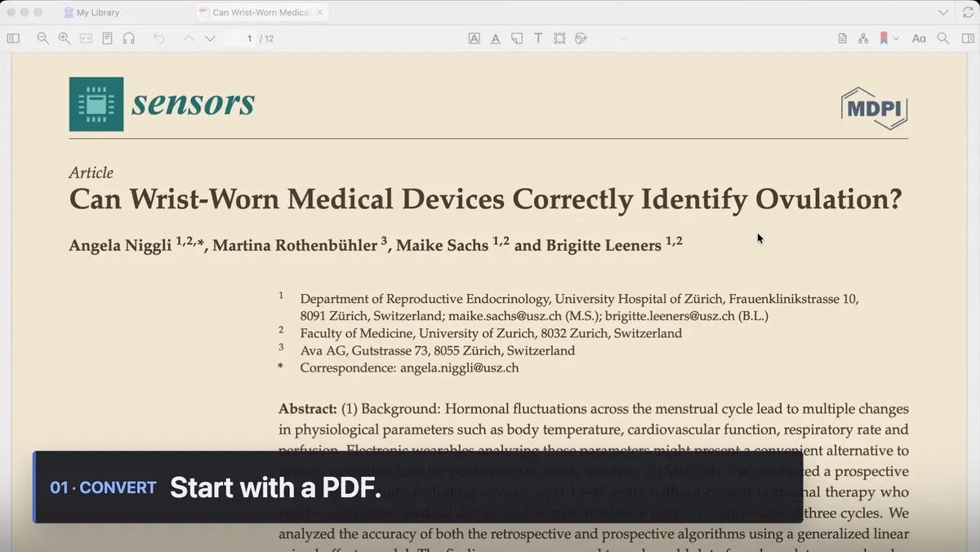Click author name Brigitte Leeners

pyautogui.click(x=604, y=245)
